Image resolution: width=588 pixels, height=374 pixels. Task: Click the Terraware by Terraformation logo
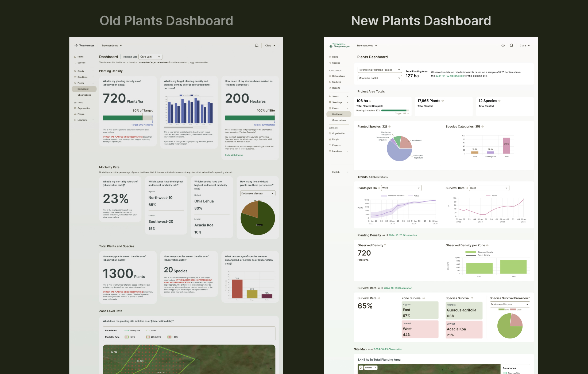[x=339, y=45]
